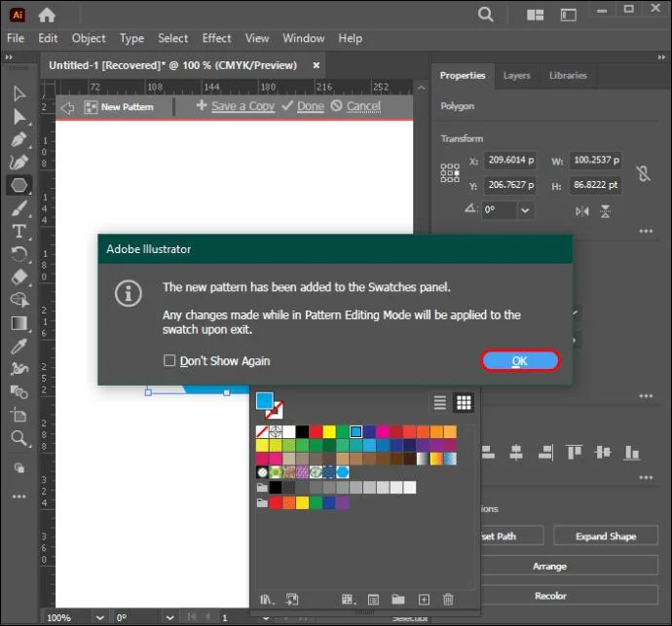Open more Transform options ellipsis

[x=646, y=231]
